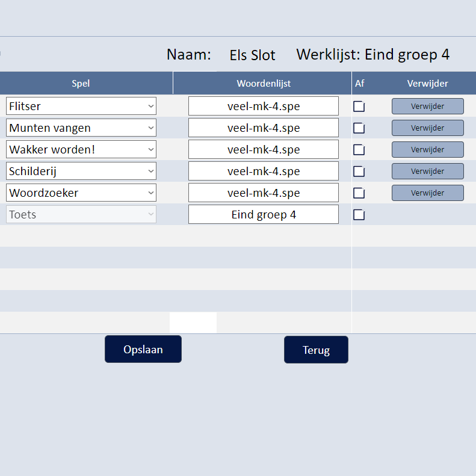476x476 pixels.
Task: Check the Af box in Toets row
Action: point(359,215)
